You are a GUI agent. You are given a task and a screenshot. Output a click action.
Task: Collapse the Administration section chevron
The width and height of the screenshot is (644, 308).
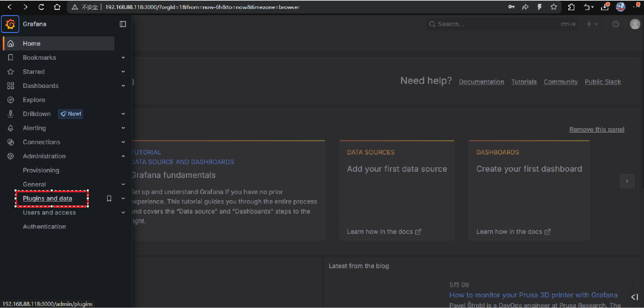pos(123,156)
